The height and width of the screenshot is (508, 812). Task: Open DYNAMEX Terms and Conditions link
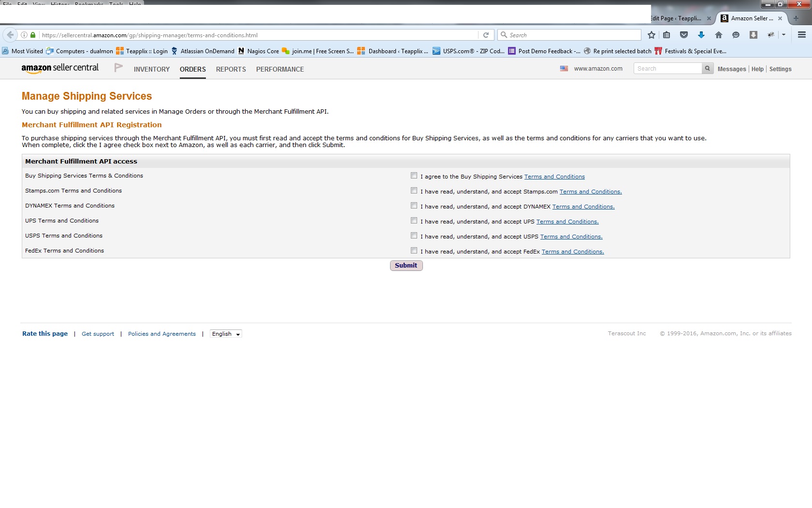coord(583,207)
